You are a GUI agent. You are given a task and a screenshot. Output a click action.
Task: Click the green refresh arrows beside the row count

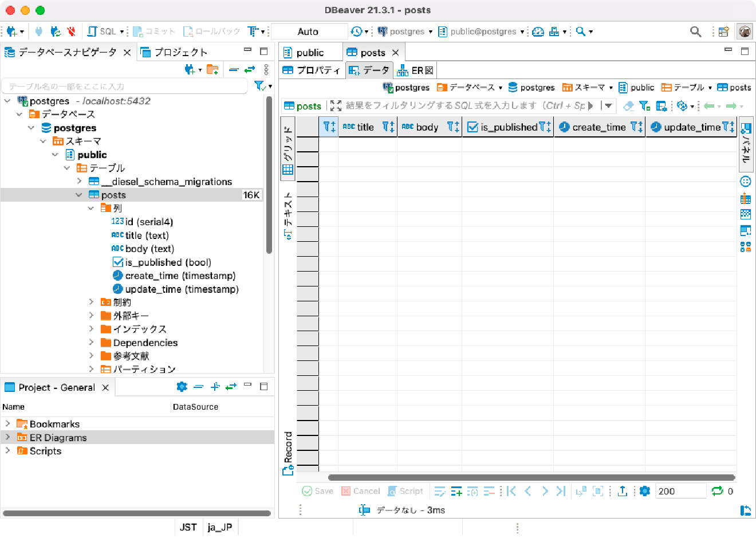[717, 491]
